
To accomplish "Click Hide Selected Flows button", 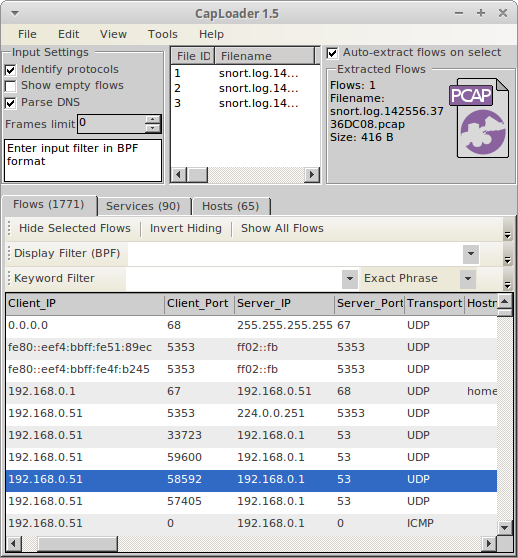I will pos(75,228).
